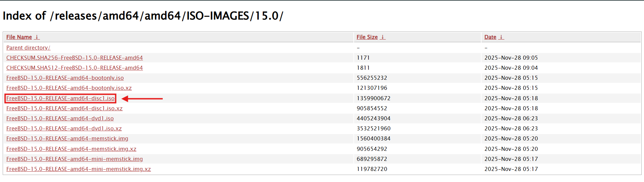Sort listing by Date header
This screenshot has height=182, width=644.
(490, 37)
